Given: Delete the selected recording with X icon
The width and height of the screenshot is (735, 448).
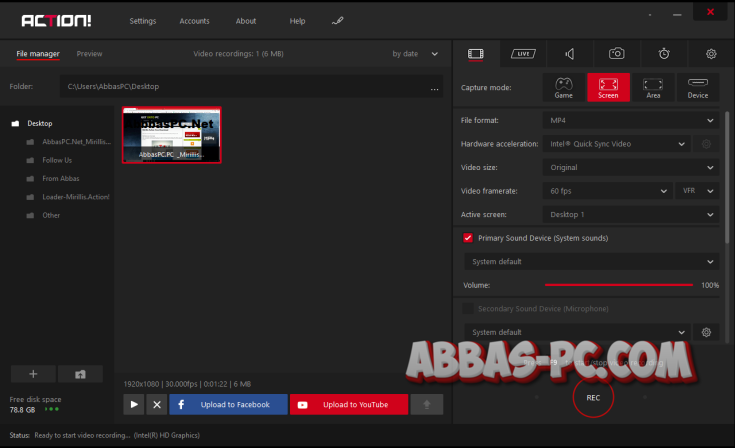Looking at the screenshot, I should point(156,404).
